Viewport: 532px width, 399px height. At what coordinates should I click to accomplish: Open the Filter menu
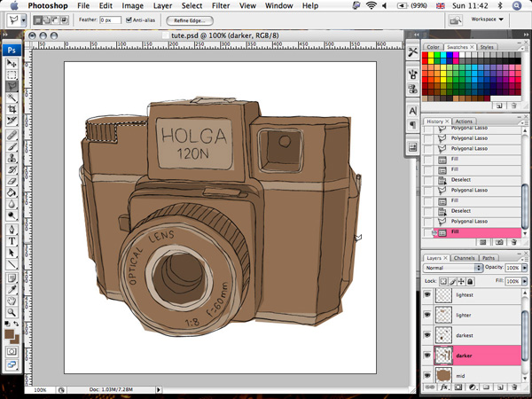coord(220,6)
